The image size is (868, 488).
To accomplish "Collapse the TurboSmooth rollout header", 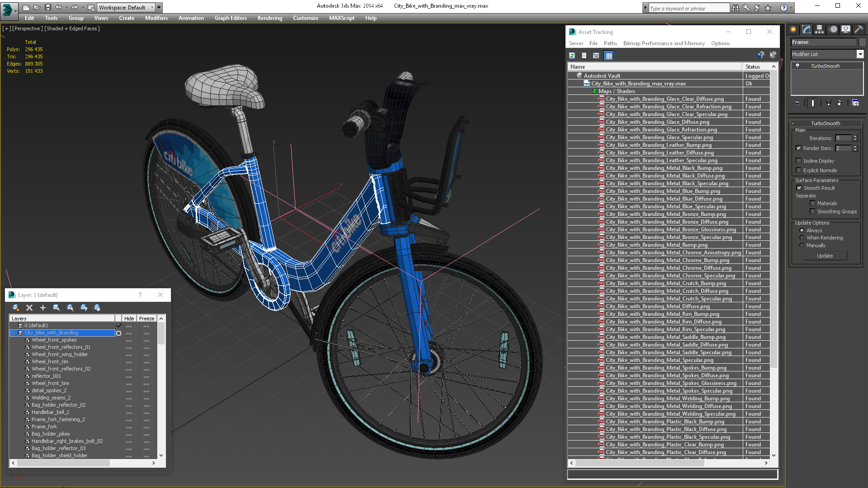I will (825, 123).
